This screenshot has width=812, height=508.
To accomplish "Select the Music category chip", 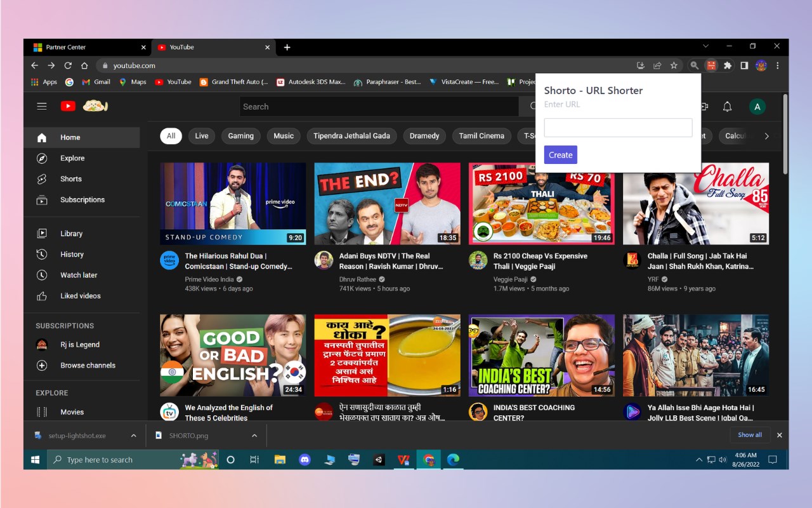I will tap(284, 136).
